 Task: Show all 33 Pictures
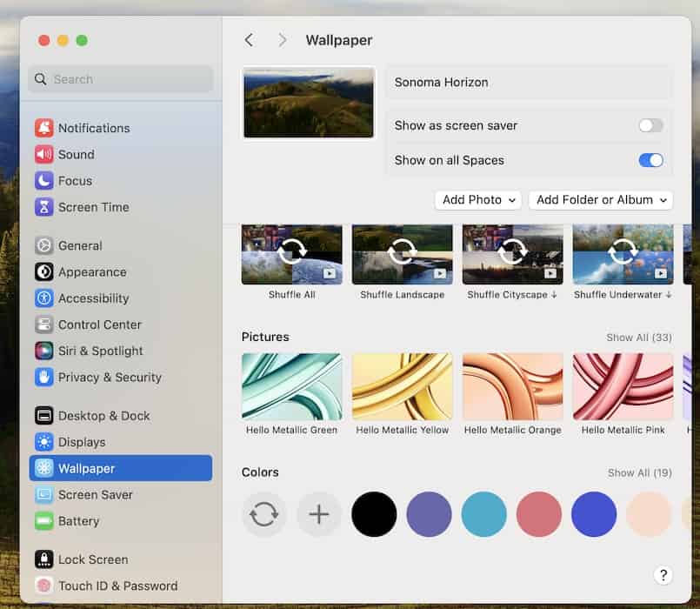click(638, 338)
